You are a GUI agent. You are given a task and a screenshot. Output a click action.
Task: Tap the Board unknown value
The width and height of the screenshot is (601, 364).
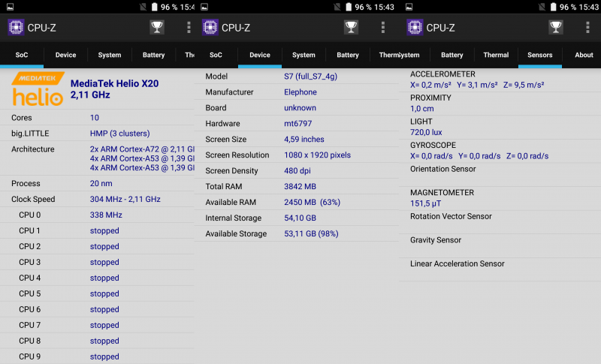300,108
